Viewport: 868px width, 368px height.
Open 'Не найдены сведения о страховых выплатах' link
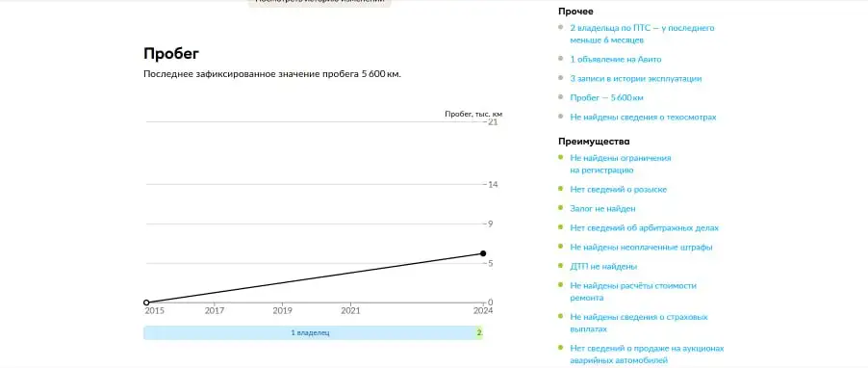point(639,323)
